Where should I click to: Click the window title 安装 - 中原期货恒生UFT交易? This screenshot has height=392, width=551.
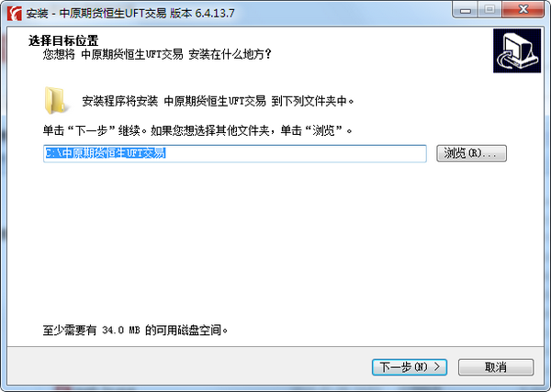pos(96,14)
